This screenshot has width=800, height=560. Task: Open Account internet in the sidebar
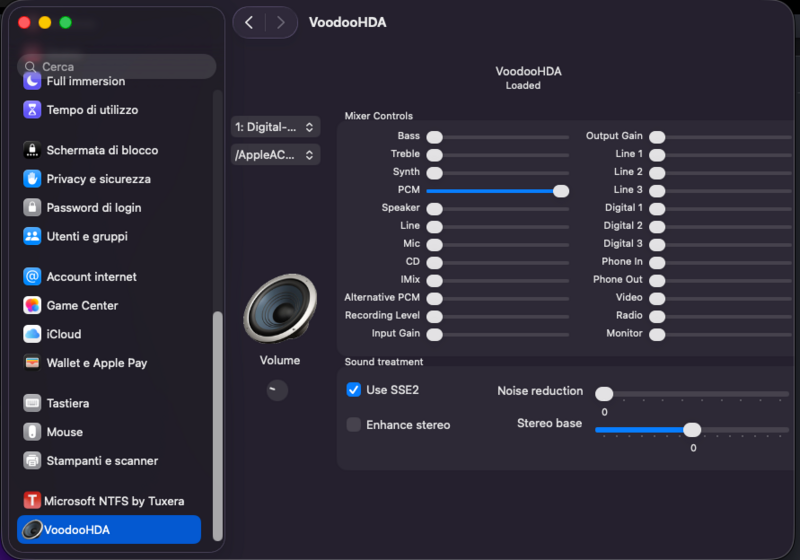[91, 276]
